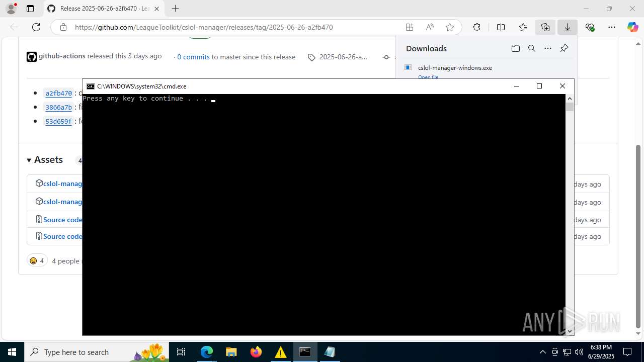The height and width of the screenshot is (362, 644).
Task: Open the clock showing 6:38 PM
Action: click(601, 352)
